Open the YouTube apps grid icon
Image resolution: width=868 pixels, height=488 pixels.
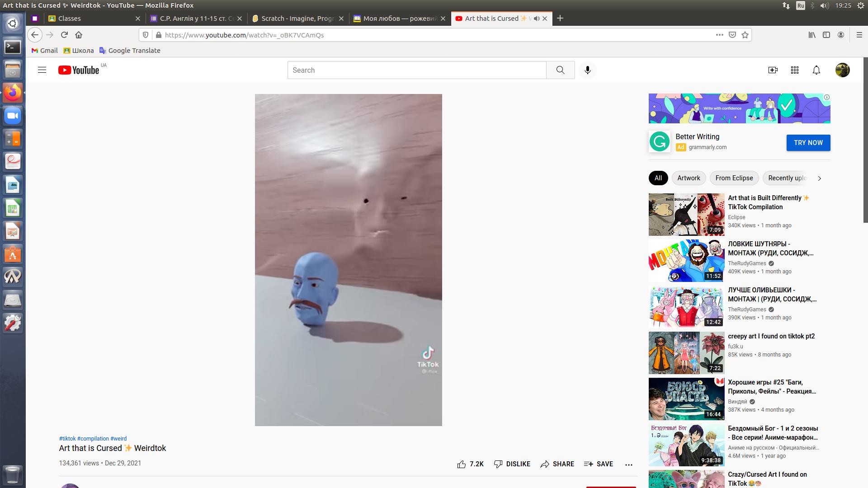coord(794,70)
